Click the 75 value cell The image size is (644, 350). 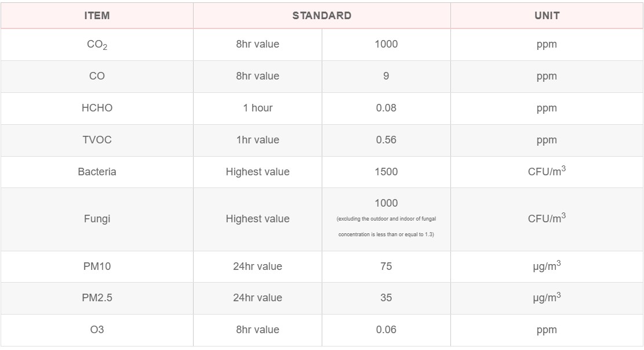point(386,266)
